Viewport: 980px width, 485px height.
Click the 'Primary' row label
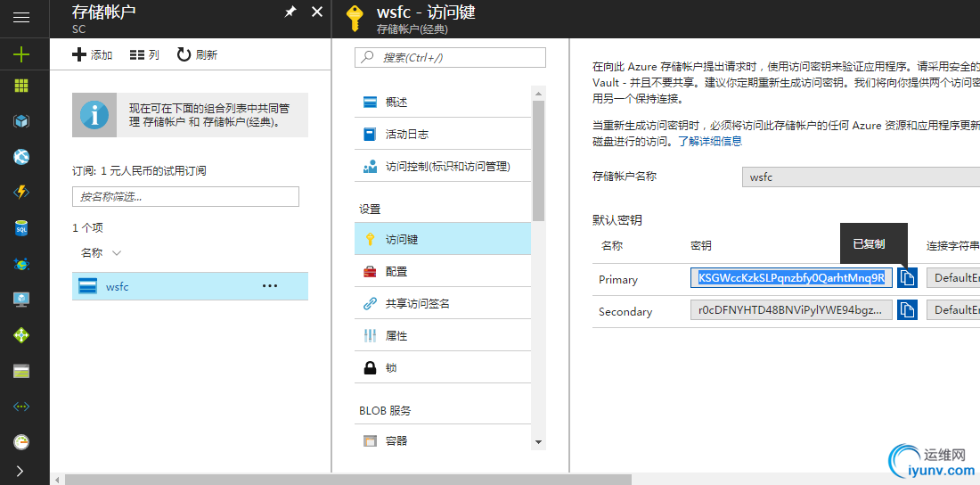(618, 279)
